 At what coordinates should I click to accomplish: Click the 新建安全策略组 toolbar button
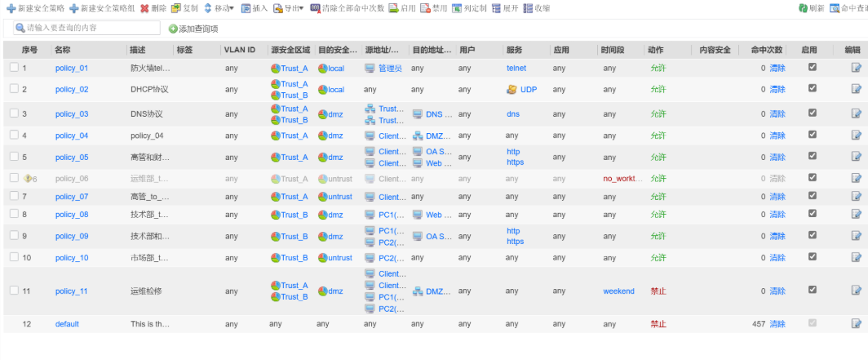pos(102,8)
